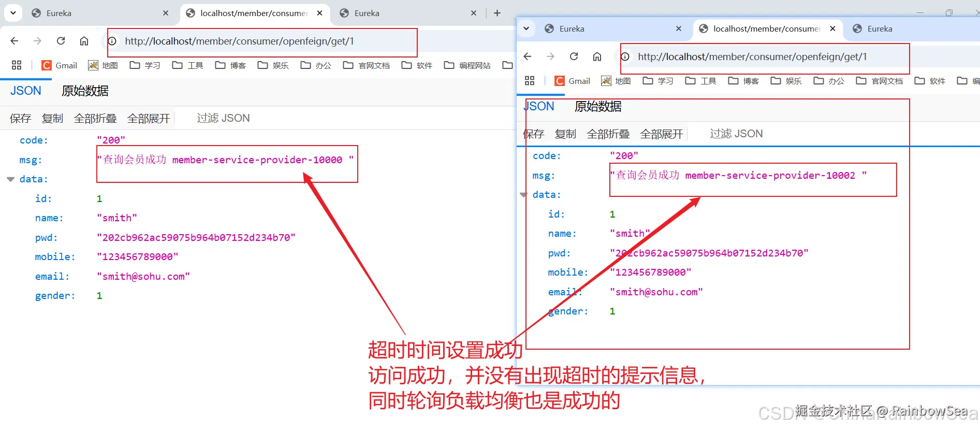The width and height of the screenshot is (980, 430).
Task: Close localhost tab in right window
Action: tap(832, 28)
